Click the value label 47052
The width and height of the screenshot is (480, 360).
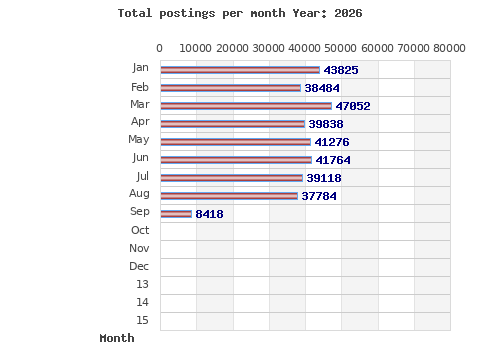point(353,106)
